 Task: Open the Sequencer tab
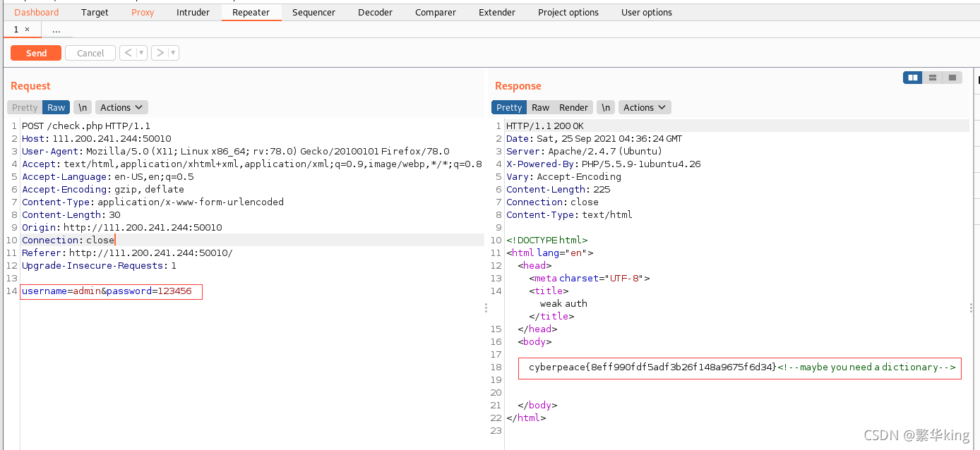314,12
